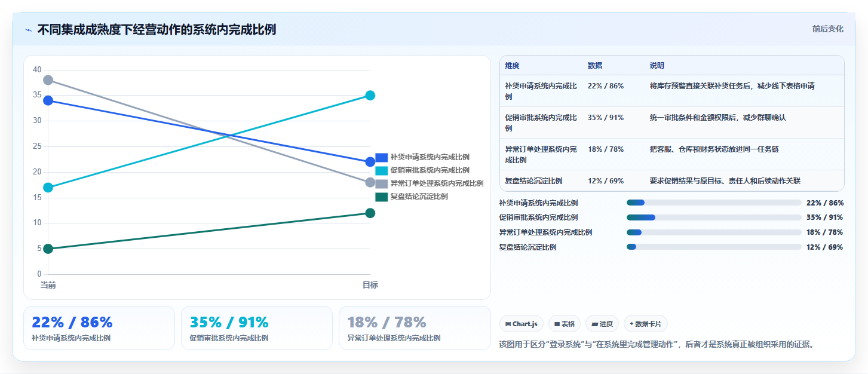868x374 pixels.
Task: Click the blue endpoint at 目标 22
Action: pyautogui.click(x=370, y=162)
